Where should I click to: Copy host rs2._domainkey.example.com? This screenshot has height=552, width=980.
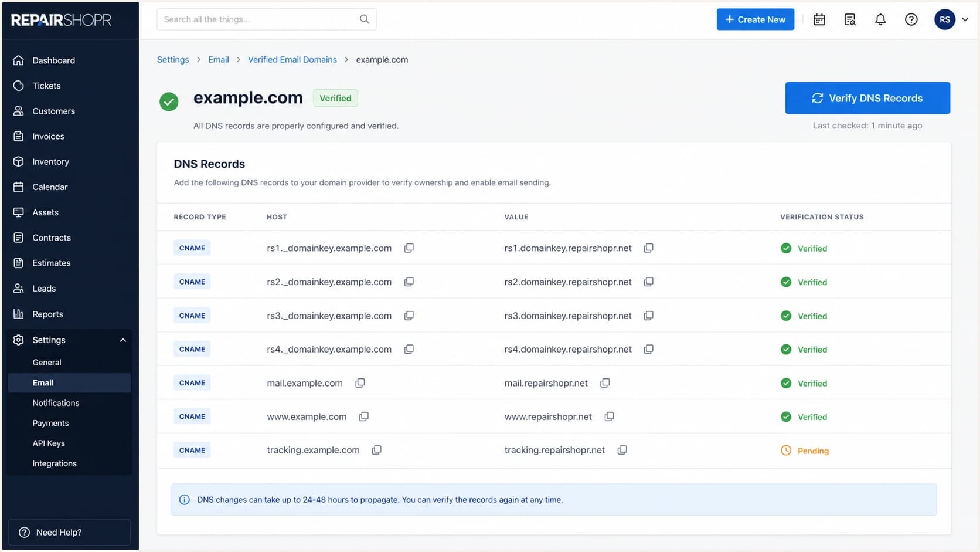pos(409,282)
